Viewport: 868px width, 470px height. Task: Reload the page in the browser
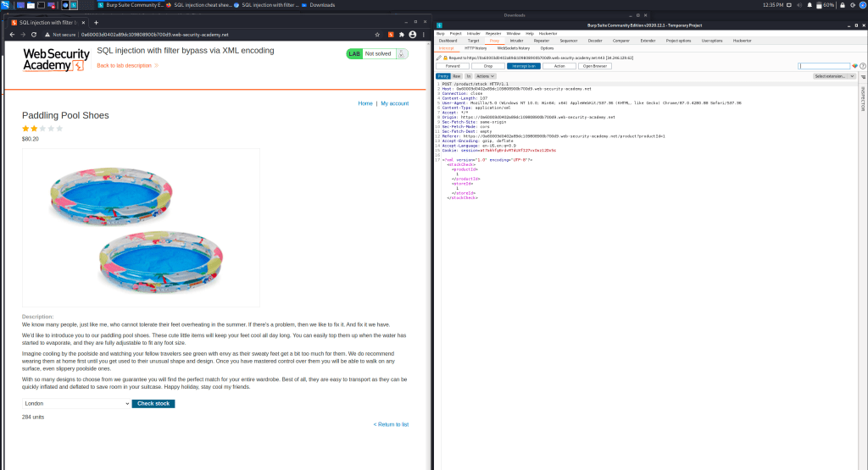33,35
